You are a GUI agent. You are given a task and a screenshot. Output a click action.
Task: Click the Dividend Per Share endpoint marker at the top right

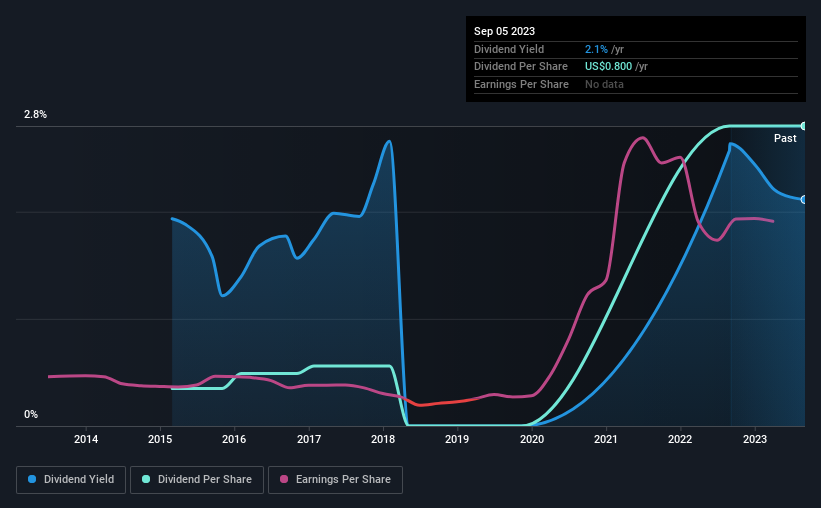(804, 126)
